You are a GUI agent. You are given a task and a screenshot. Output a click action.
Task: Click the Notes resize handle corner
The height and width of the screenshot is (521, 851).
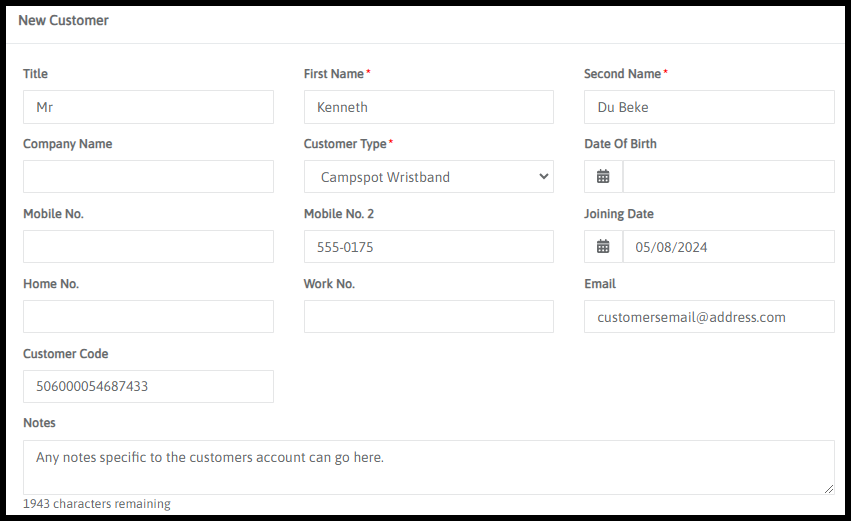click(x=829, y=489)
